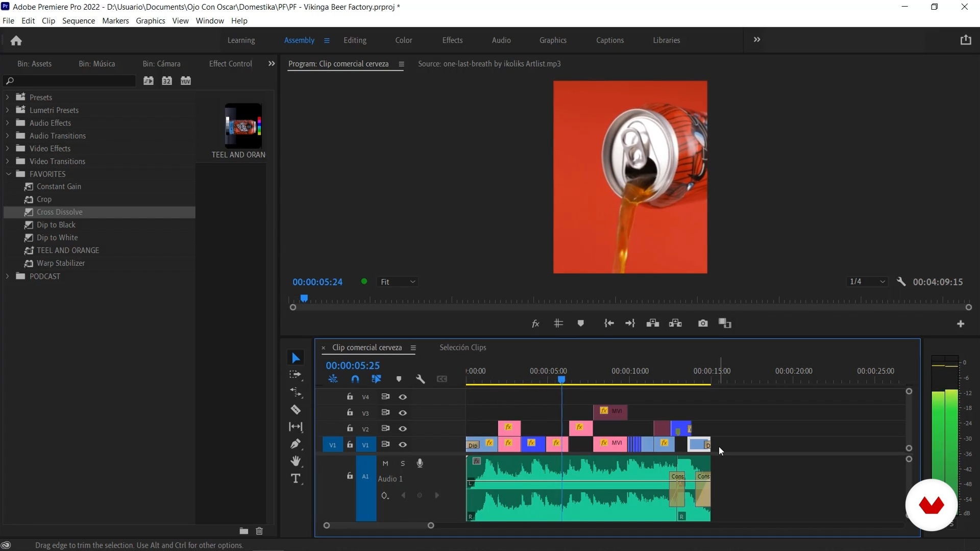Viewport: 980px width, 551px height.
Task: Toggle timeline snapping magnet icon
Action: coord(355,379)
